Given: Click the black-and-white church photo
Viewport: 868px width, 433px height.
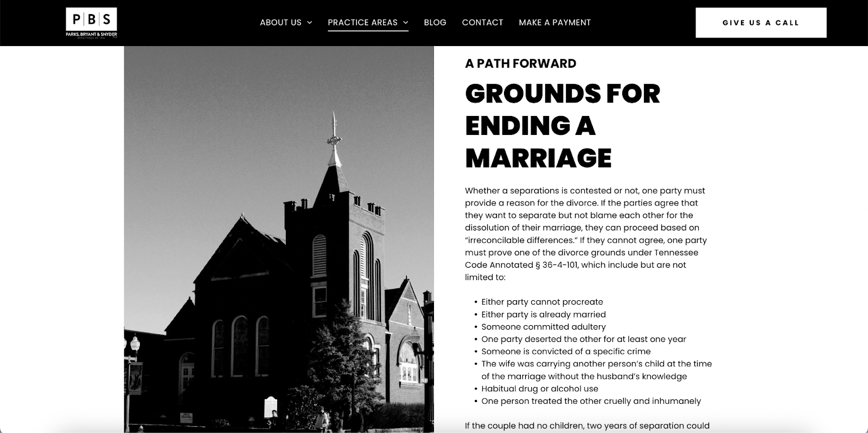Looking at the screenshot, I should [279, 238].
